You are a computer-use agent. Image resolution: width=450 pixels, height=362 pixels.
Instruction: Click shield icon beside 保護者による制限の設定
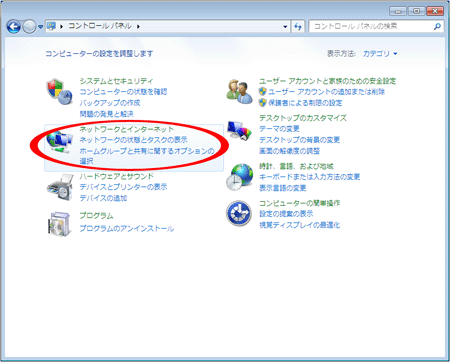pos(263,102)
